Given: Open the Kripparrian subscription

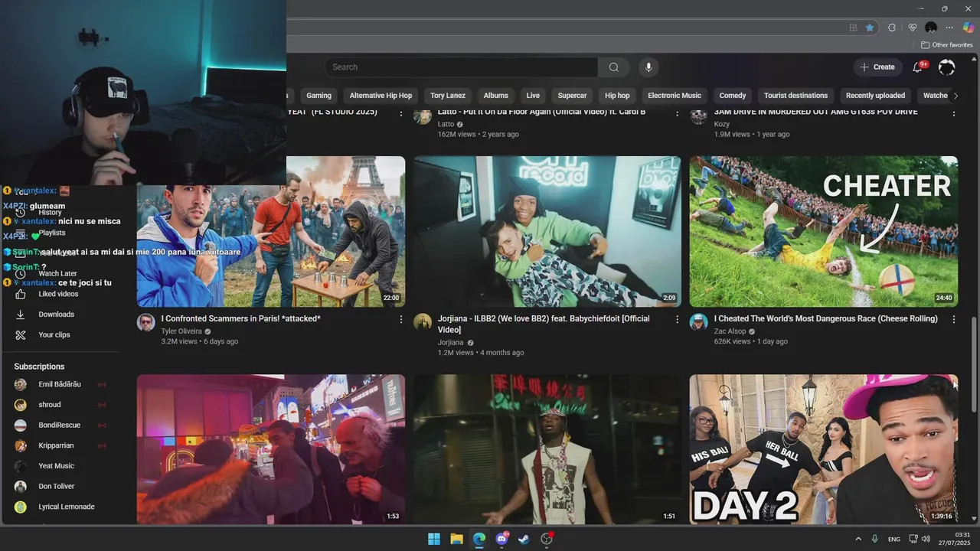Looking at the screenshot, I should [x=60, y=445].
